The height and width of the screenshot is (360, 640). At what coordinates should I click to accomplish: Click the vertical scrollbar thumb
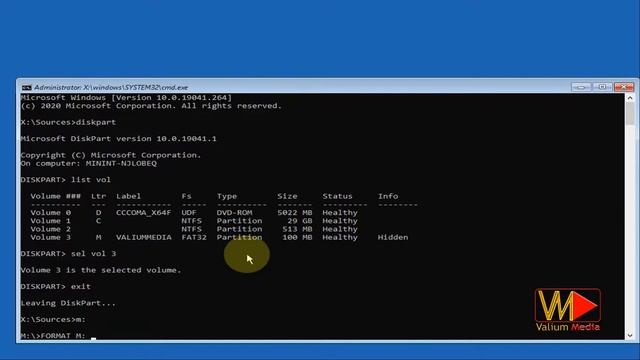click(x=630, y=114)
